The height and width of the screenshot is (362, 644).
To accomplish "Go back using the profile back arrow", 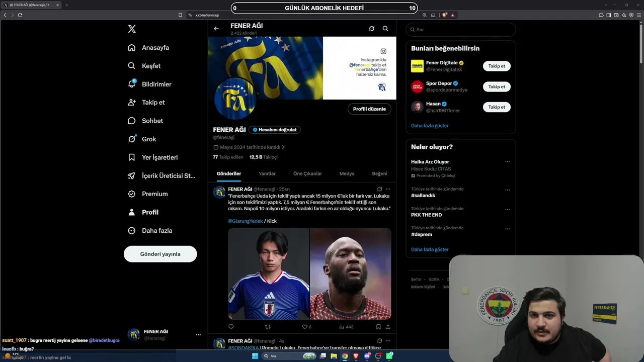I will point(216,29).
